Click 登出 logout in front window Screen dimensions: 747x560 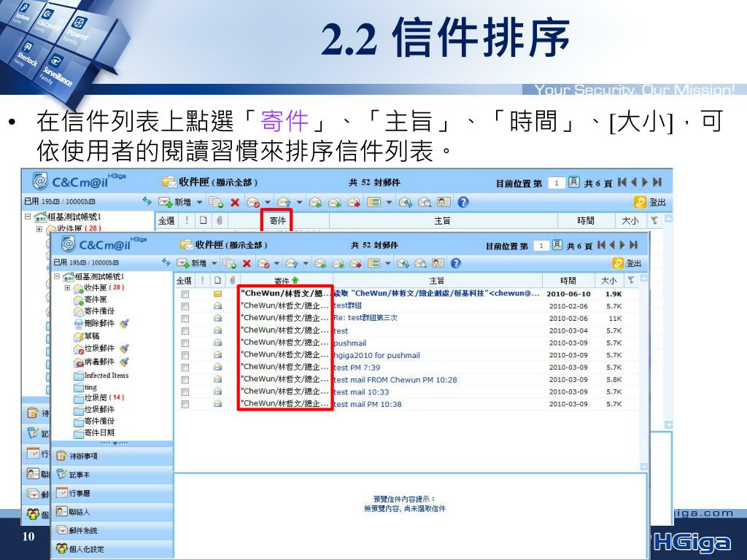(627, 263)
